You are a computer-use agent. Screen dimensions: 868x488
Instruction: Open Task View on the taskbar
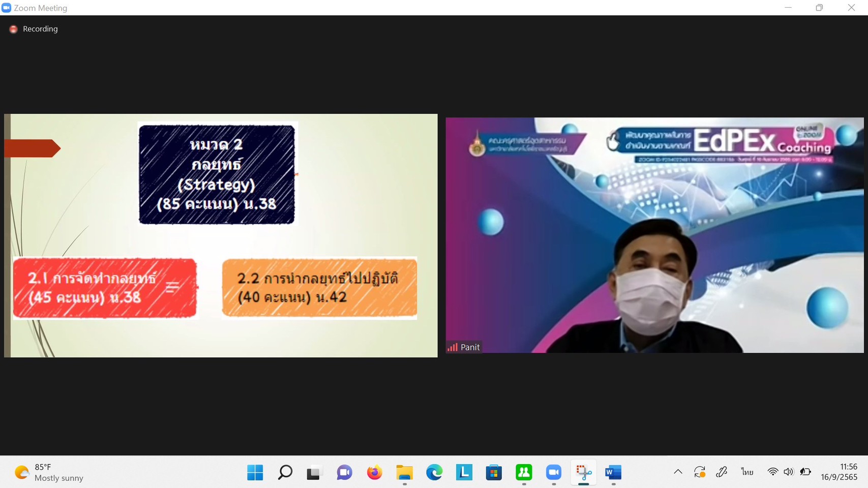[314, 472]
